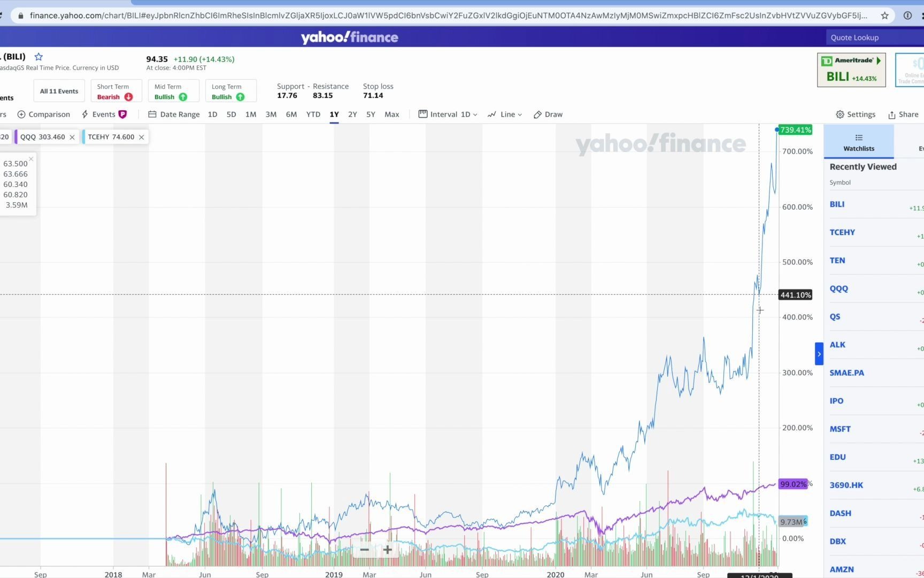Activate the Draw tool
924x578 pixels.
[548, 115]
